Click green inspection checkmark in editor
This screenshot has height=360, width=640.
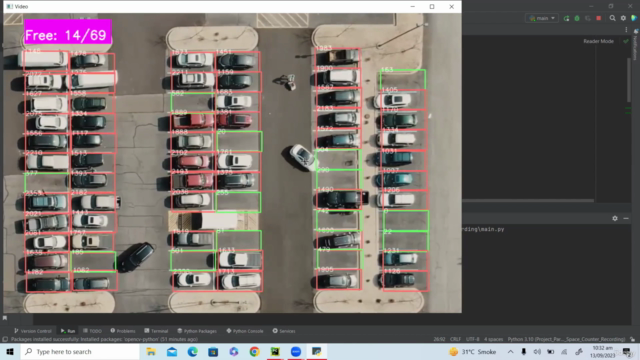click(x=626, y=41)
